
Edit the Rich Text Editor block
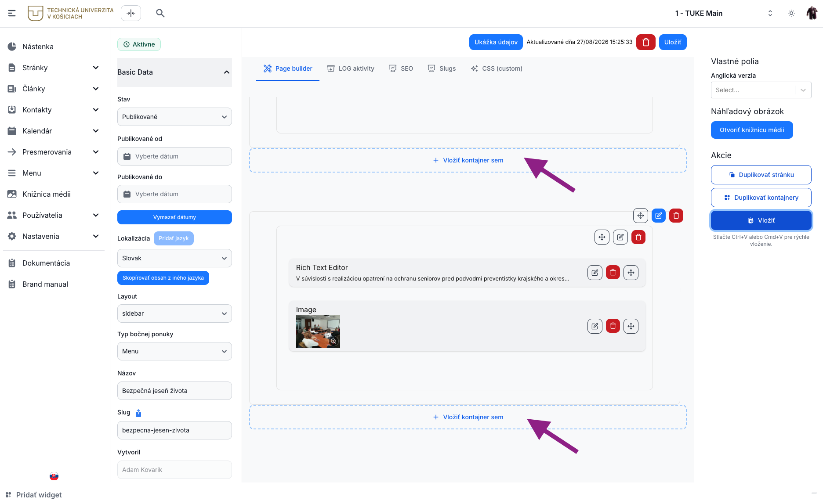pos(595,273)
